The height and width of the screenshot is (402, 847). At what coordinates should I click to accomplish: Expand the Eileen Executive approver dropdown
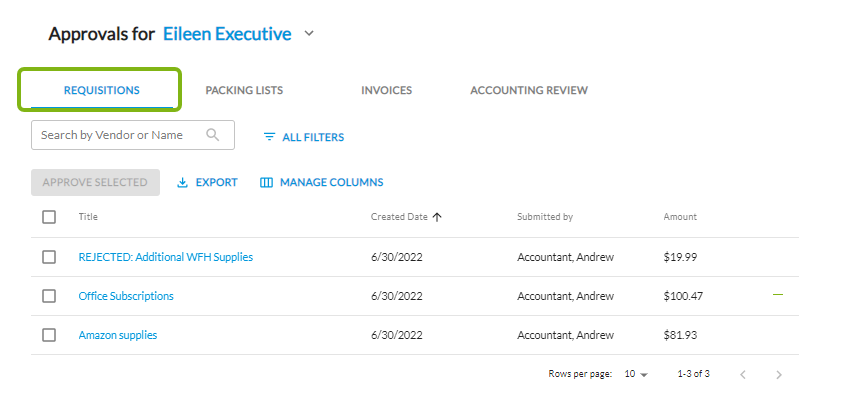pos(309,34)
